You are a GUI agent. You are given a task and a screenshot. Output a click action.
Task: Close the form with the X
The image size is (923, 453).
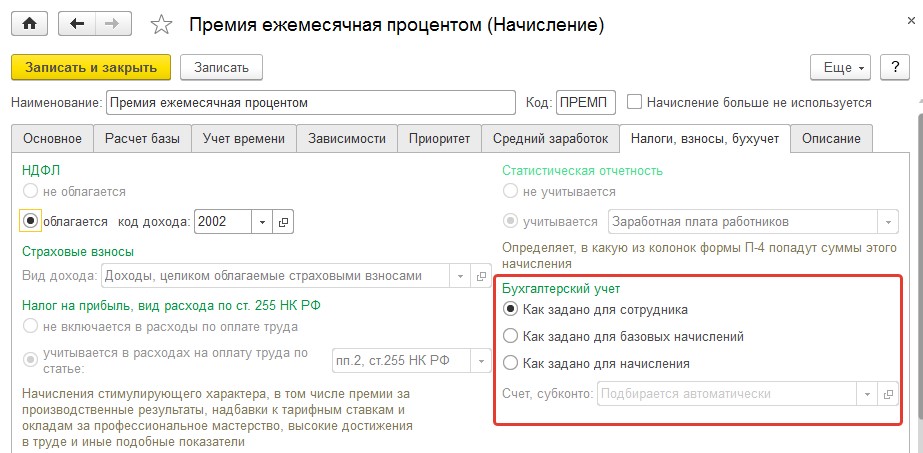911,21
